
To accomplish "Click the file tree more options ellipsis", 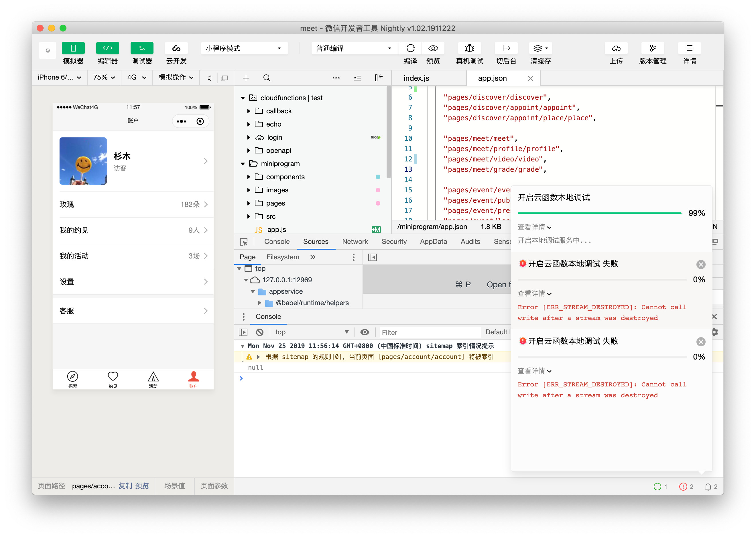I will [x=336, y=78].
